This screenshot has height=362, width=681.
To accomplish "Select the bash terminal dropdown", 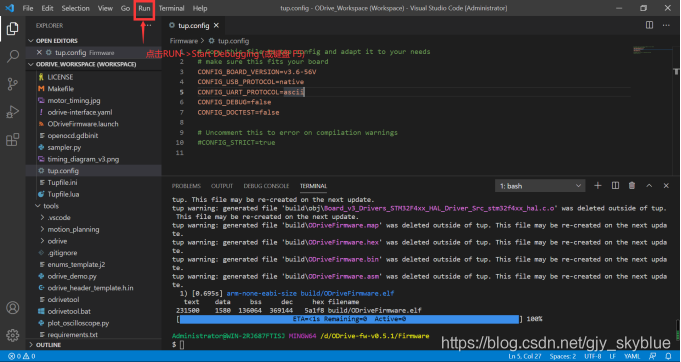I will 540,186.
